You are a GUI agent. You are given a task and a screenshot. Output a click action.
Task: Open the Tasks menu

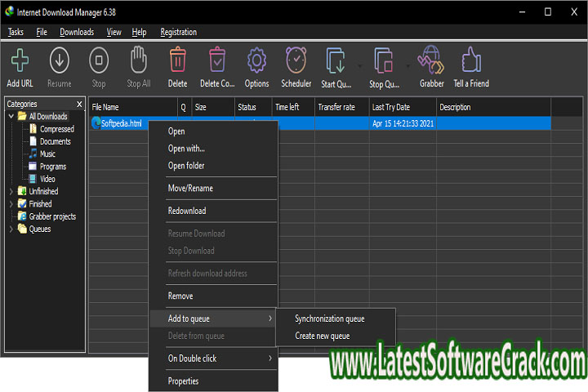tap(16, 32)
